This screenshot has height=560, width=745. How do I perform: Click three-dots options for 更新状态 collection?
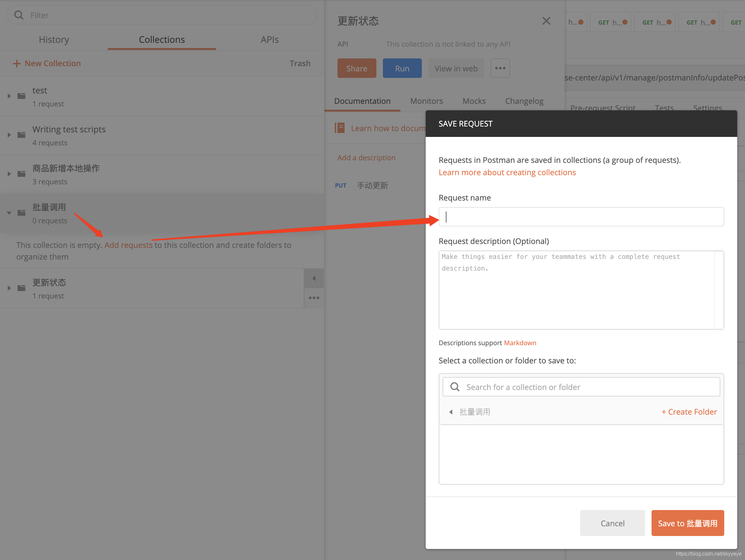pyautogui.click(x=313, y=298)
